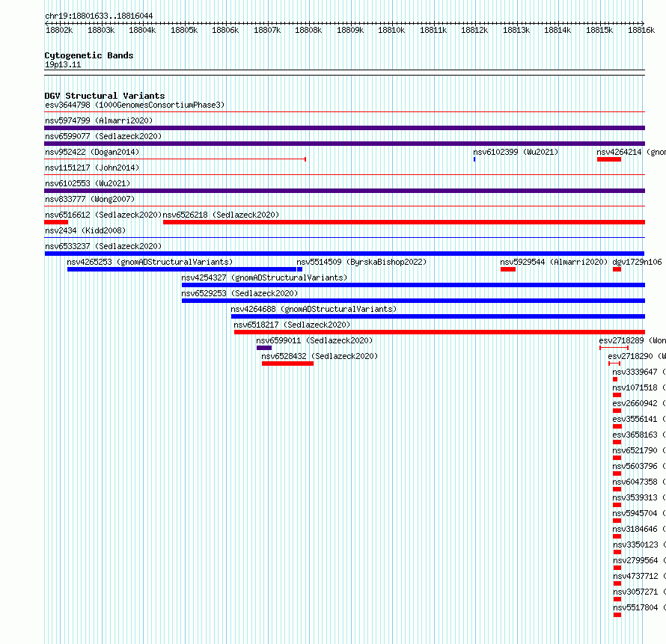Select the nsv5974799 (Almarri2020) purple variant bar
The height and width of the screenshot is (644, 666).
344,128
